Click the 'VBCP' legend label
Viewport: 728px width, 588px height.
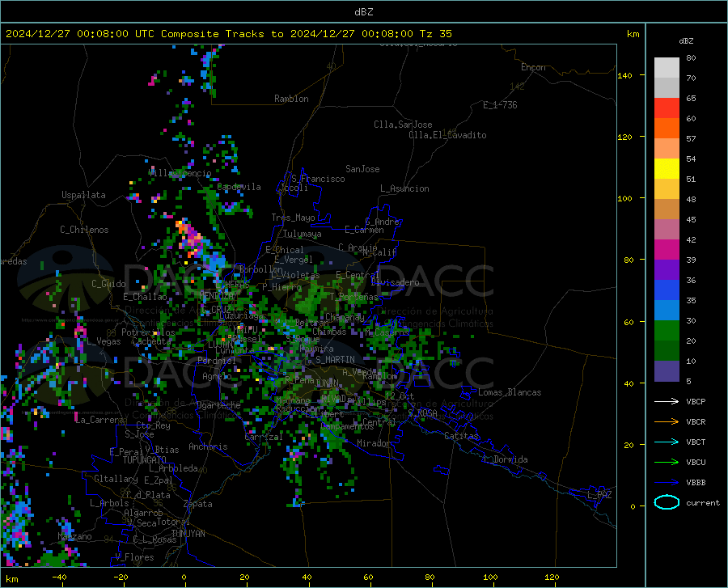coord(696,401)
